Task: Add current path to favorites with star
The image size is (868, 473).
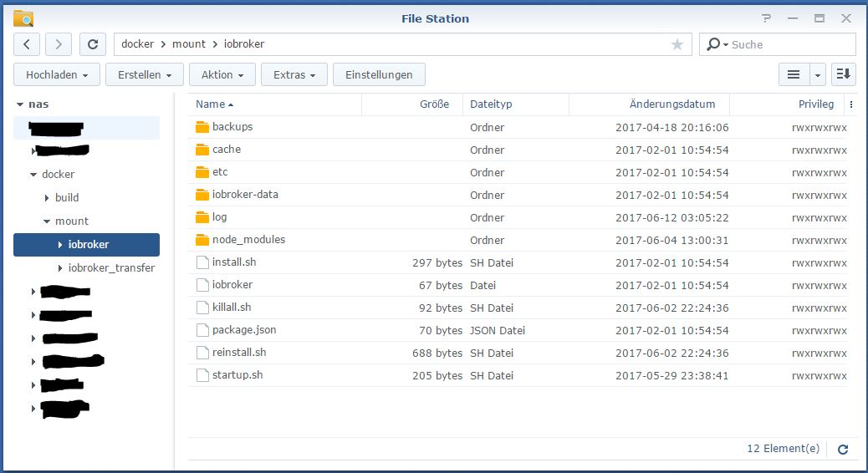Action: point(677,44)
